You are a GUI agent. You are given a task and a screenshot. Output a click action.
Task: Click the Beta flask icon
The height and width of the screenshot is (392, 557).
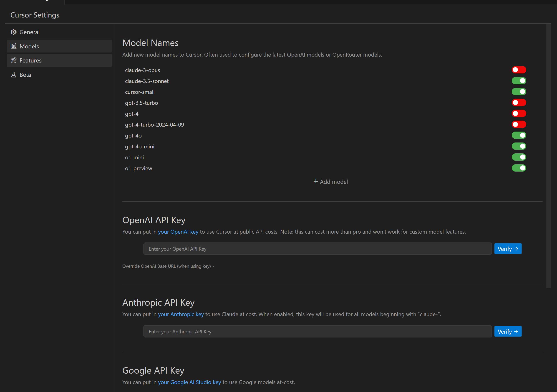click(14, 75)
